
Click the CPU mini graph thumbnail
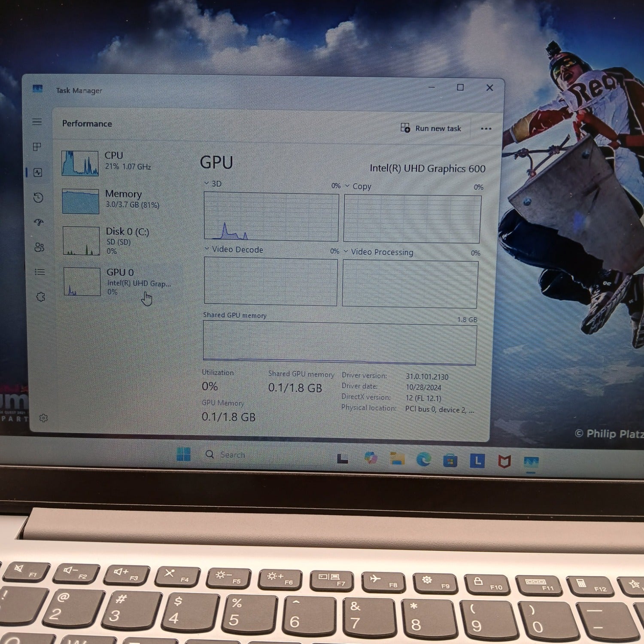(x=80, y=163)
